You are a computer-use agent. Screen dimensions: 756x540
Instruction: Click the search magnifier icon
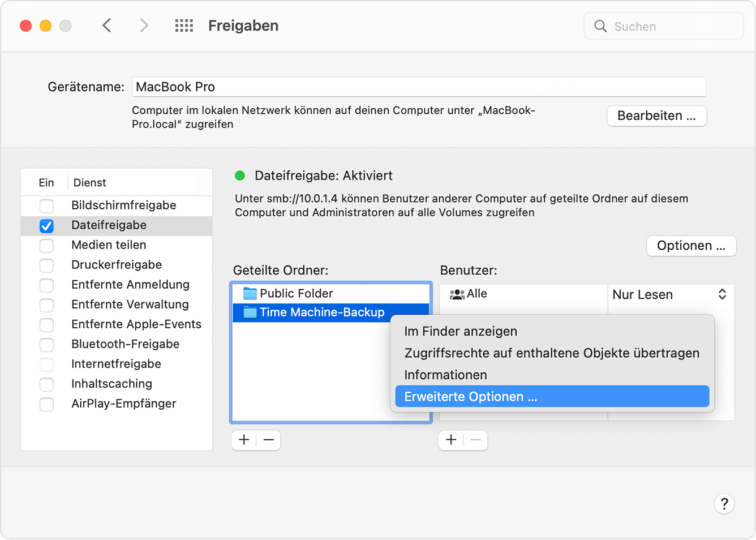pyautogui.click(x=600, y=26)
